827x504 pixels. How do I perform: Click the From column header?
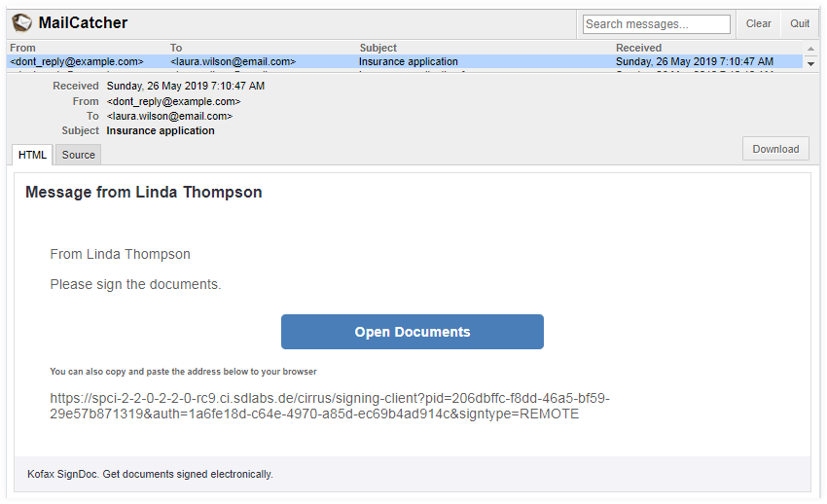point(22,48)
